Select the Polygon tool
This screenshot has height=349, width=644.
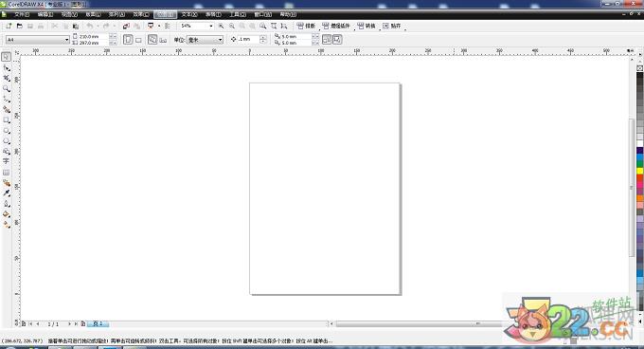point(7,141)
